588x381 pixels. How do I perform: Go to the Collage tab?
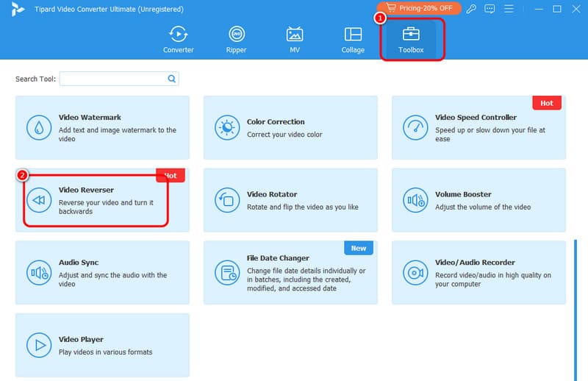(x=353, y=40)
